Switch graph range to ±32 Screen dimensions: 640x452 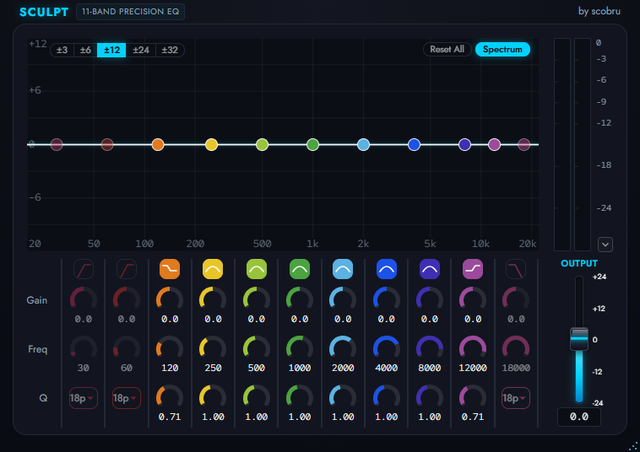click(x=169, y=50)
